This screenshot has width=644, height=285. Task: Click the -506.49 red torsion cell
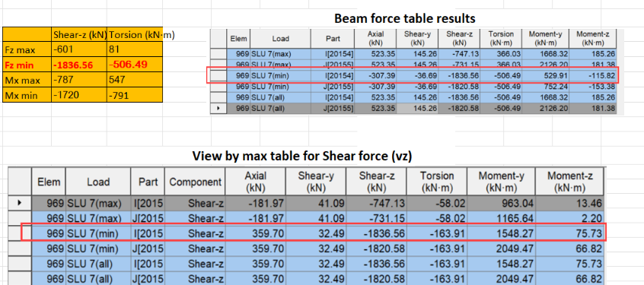pos(135,65)
